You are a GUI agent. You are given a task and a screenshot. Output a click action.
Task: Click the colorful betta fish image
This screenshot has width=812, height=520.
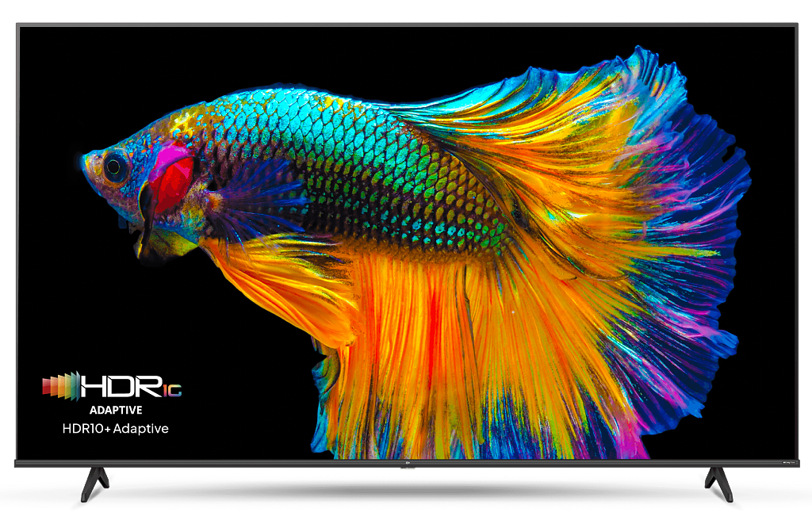pos(417,253)
